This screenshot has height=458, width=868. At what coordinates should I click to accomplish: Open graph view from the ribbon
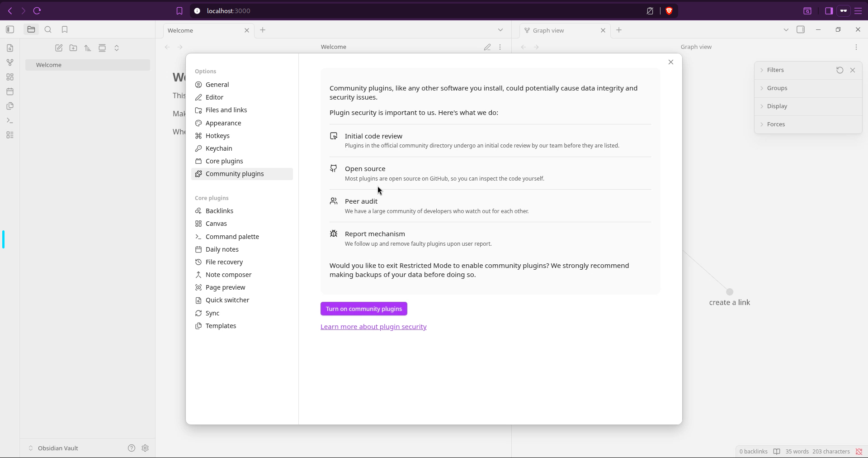tap(10, 62)
